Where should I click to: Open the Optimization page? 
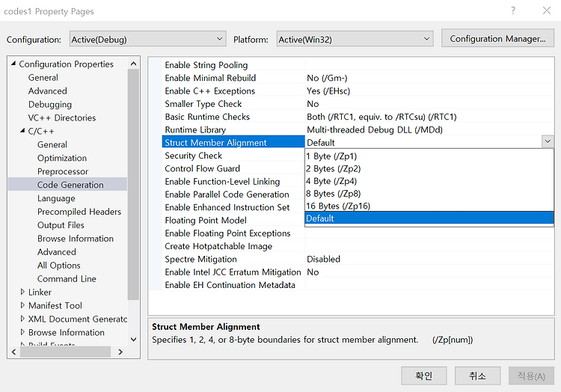(x=62, y=158)
